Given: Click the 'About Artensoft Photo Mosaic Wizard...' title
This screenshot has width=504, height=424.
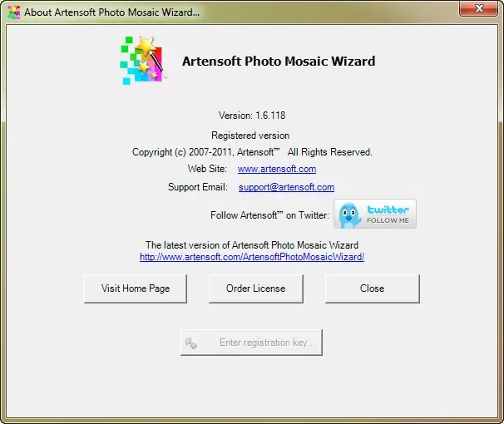Looking at the screenshot, I should [x=111, y=12].
